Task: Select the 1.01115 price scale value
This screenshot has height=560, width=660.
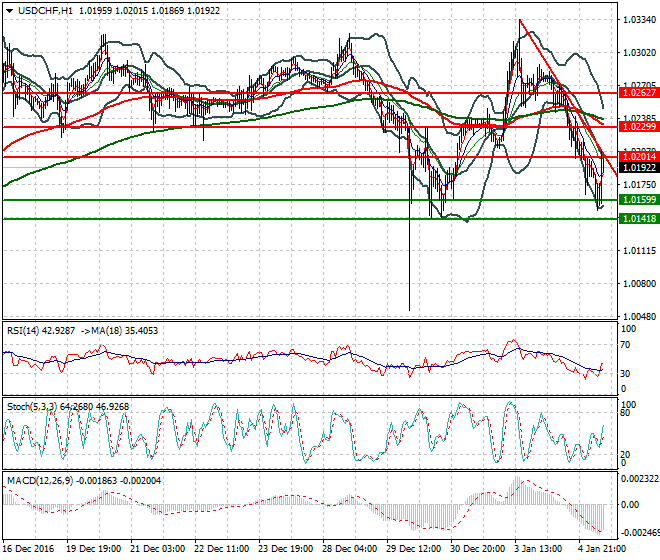Action: (x=639, y=251)
